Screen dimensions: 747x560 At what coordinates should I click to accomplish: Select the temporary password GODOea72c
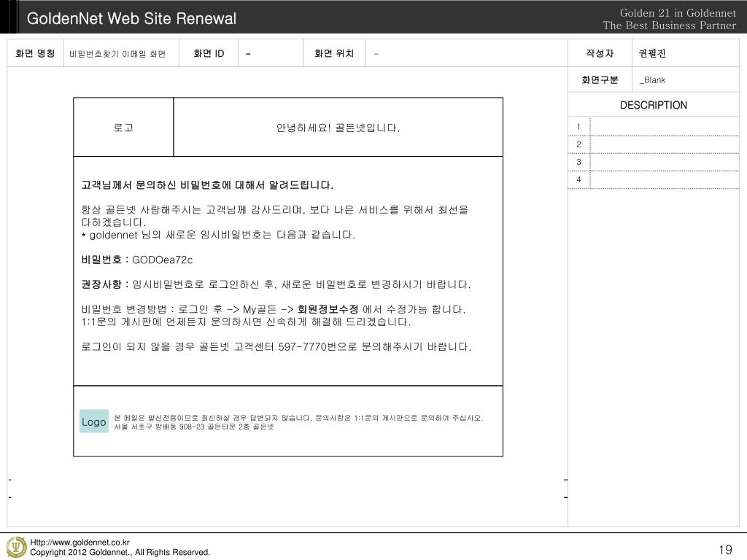[163, 260]
